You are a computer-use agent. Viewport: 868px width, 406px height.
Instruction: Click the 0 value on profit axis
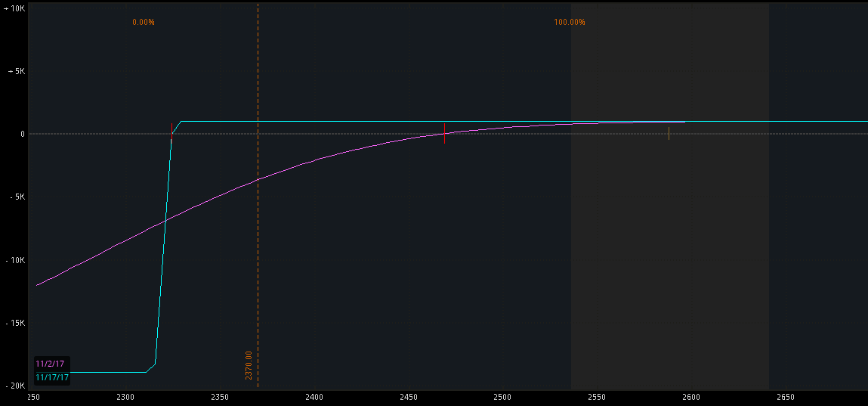pyautogui.click(x=23, y=134)
